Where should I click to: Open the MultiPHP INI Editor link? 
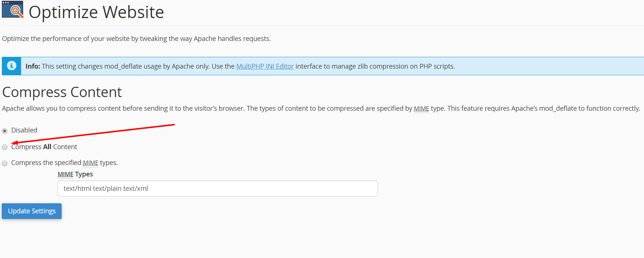point(265,66)
